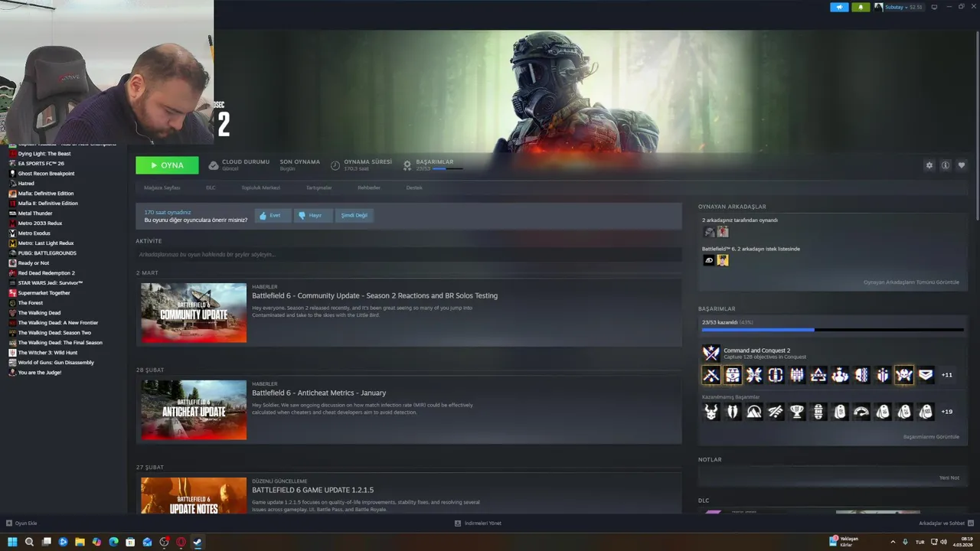Open the Anticheat Update news thumbnail
The height and width of the screenshot is (551, 980).
(194, 410)
